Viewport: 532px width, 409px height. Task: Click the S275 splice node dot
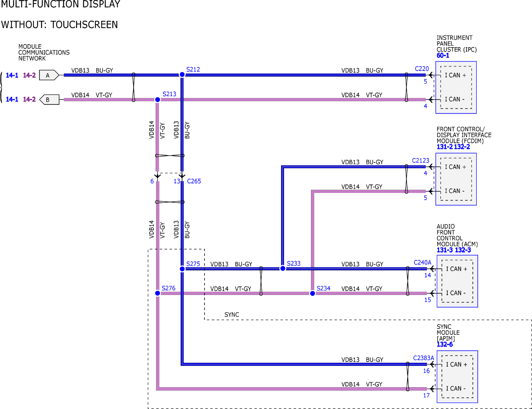coord(182,269)
